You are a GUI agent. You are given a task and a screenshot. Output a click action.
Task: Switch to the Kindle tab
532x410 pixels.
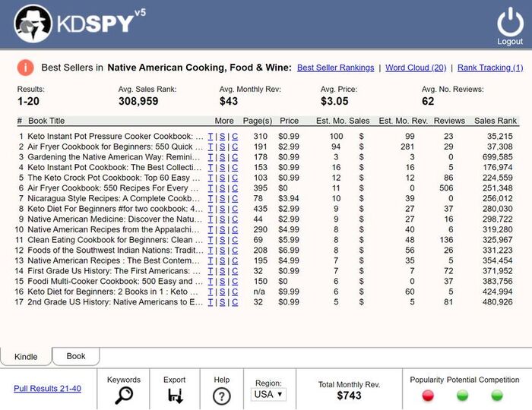[x=26, y=356]
